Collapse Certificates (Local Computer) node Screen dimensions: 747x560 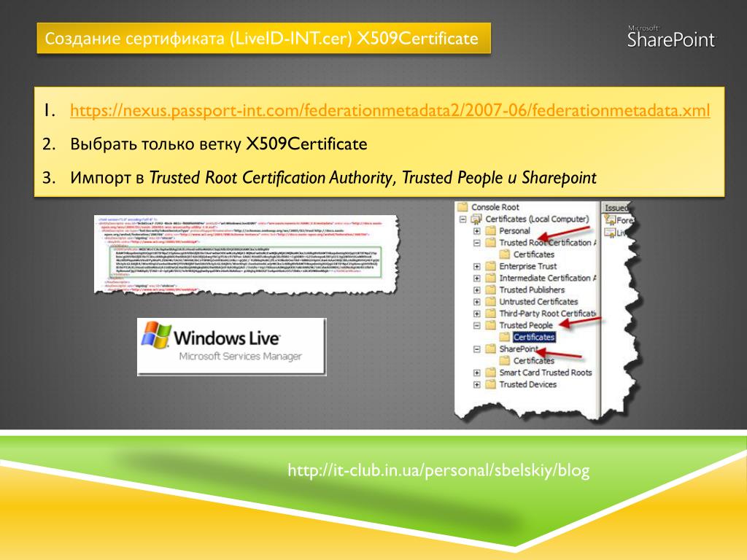[462, 219]
